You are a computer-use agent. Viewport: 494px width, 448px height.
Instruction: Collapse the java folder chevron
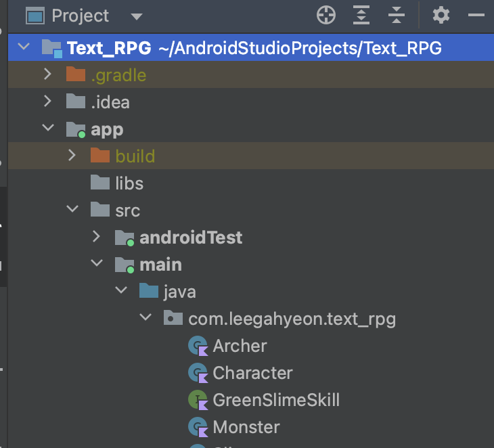click(x=121, y=290)
